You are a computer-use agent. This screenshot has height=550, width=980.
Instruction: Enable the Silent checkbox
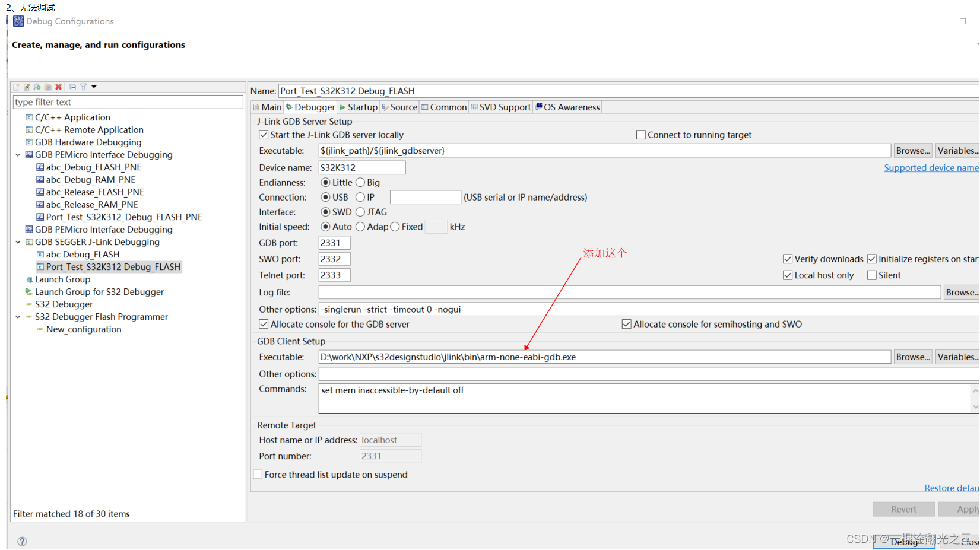872,275
